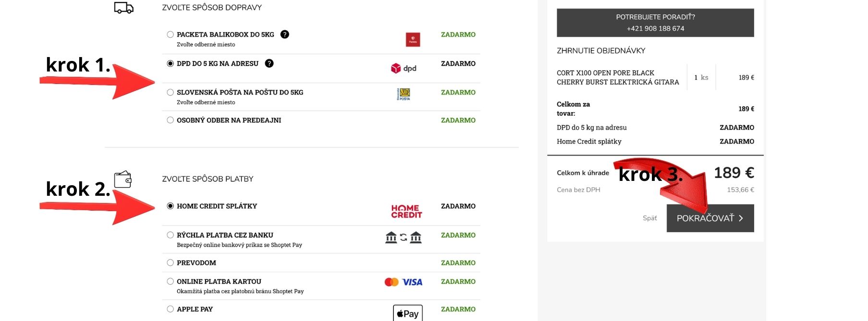Image resolution: width=868 pixels, height=321 pixels.
Task: Go back with the Späť link
Action: 649,218
